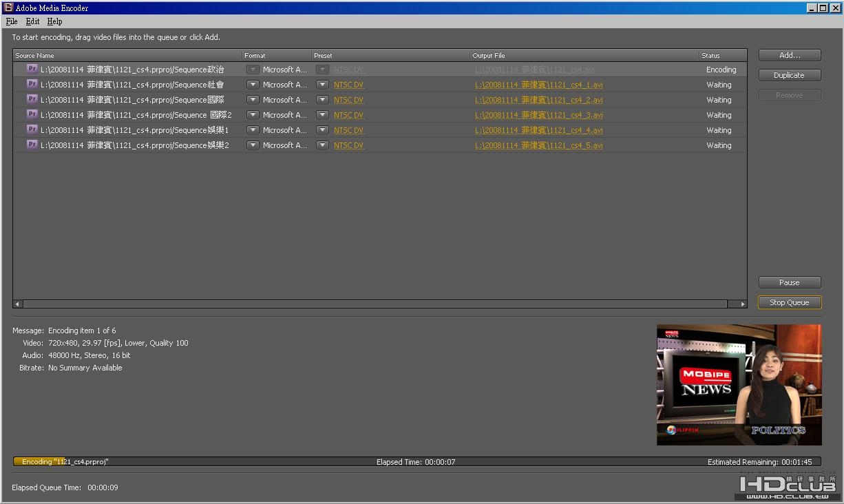Click the Premiere icon of Sequence政治 row
The image size is (844, 504).
coord(32,69)
